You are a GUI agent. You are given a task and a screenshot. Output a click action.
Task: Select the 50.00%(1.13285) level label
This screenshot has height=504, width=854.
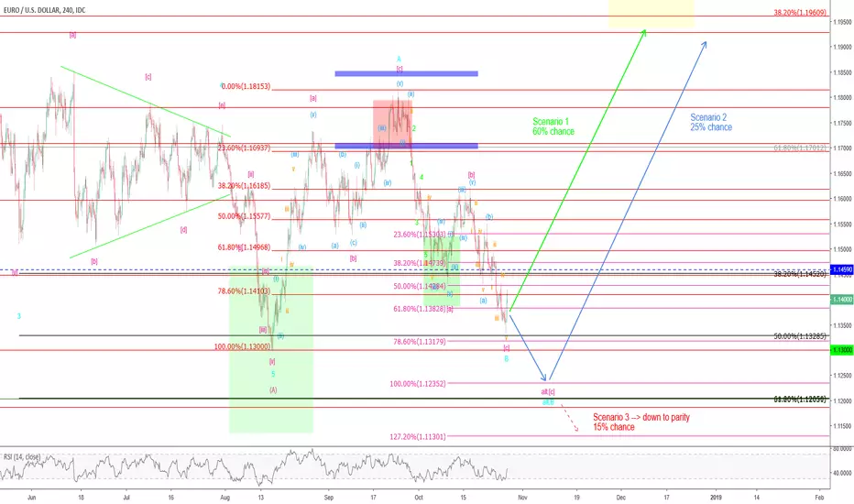point(800,336)
